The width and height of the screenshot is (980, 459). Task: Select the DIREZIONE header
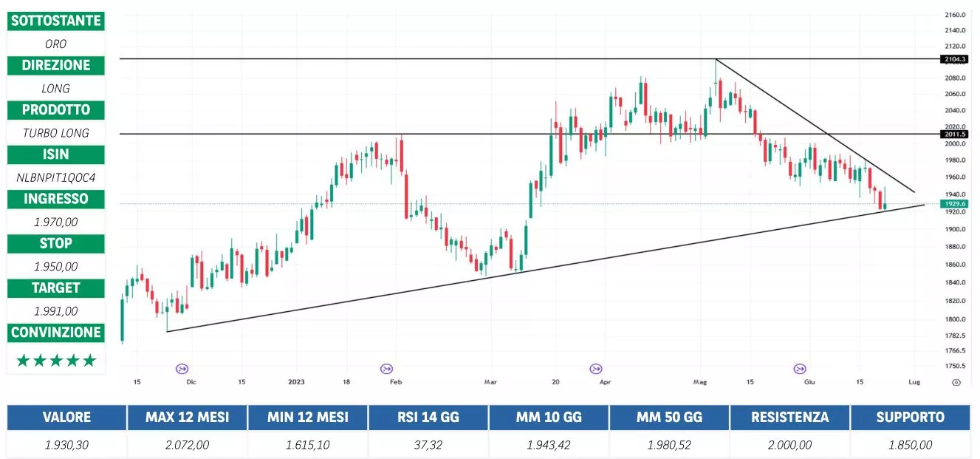click(x=56, y=65)
